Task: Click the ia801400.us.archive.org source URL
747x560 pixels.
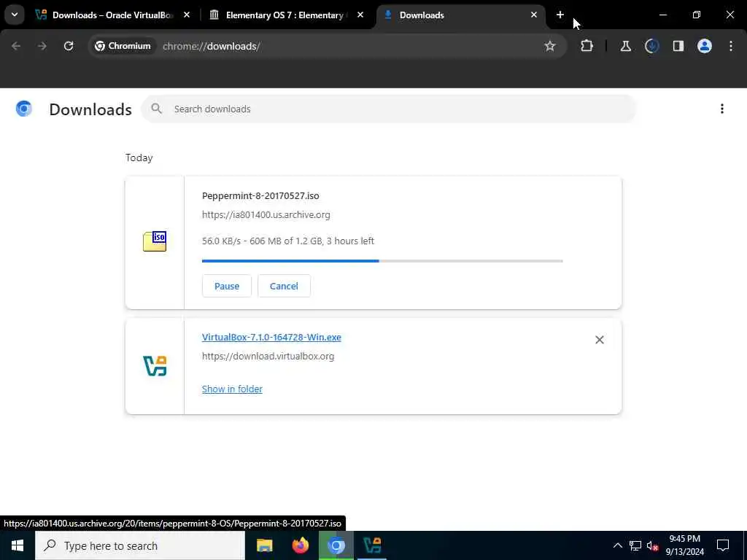Action: [x=266, y=215]
